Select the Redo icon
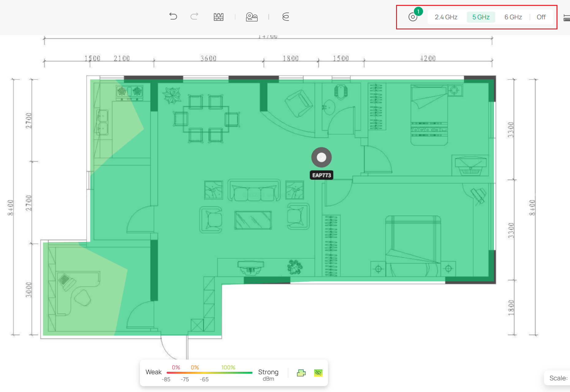Viewport: 570px width, 392px height. tap(194, 17)
